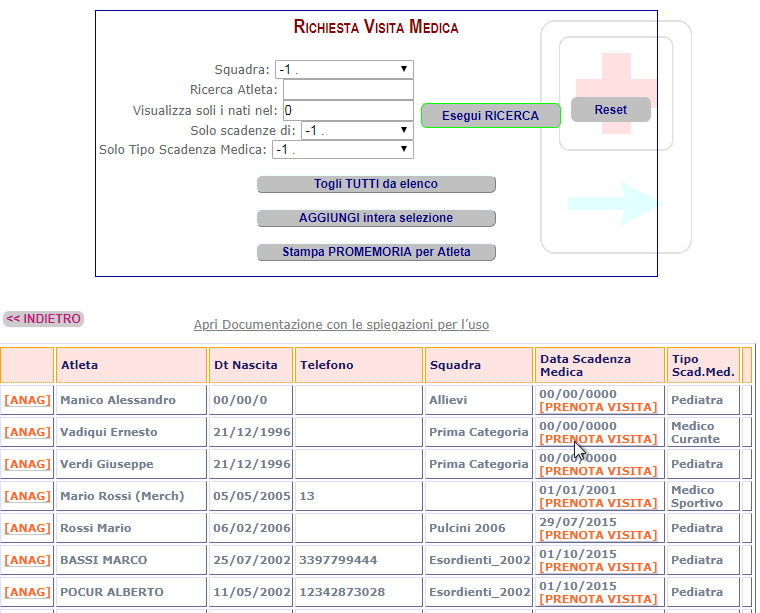Click birth date 06/02/2006

(252, 528)
